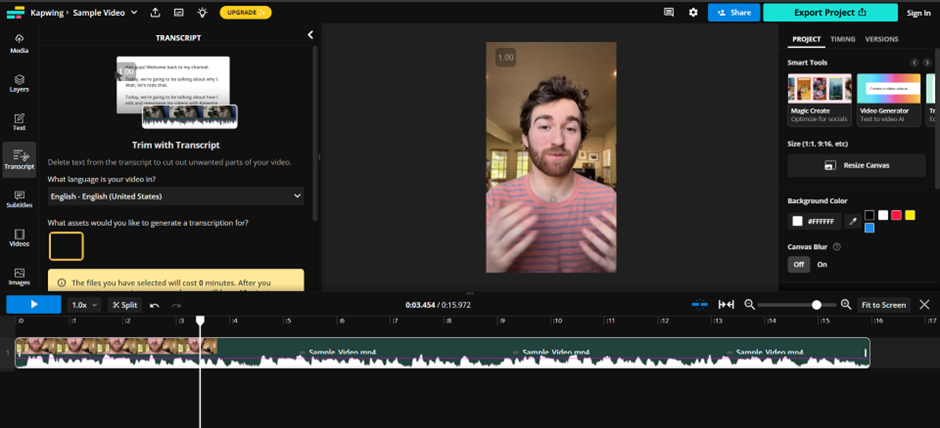This screenshot has height=428, width=940.
Task: Click the UPGRADE button
Action: point(245,12)
